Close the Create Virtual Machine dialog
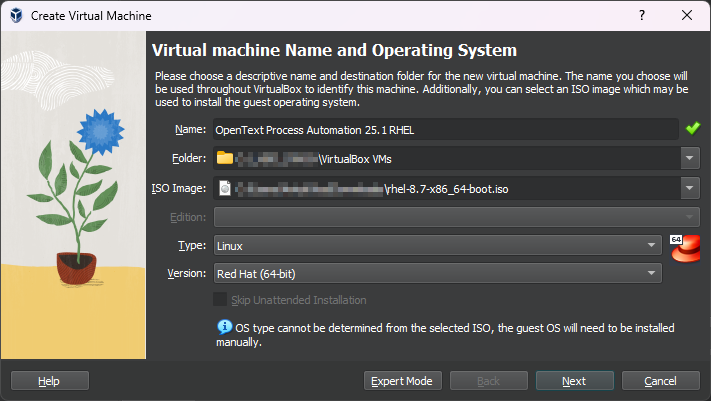 click(687, 16)
